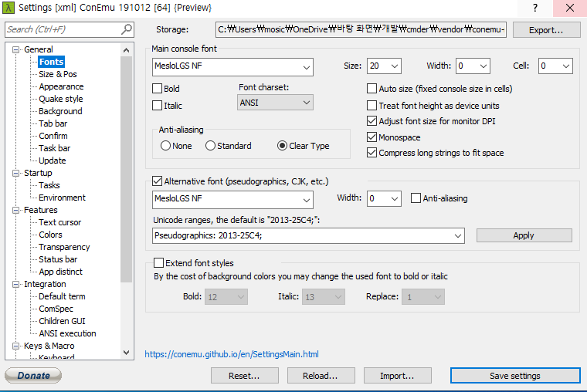Open App distinct settings
The image size is (587, 392).
click(60, 272)
